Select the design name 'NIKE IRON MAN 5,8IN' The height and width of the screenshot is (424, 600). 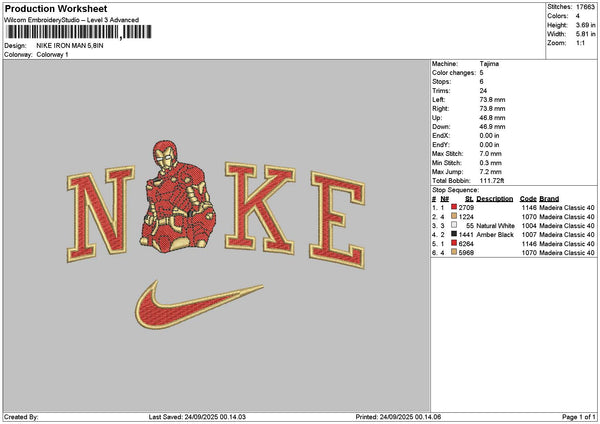[x=70, y=46]
